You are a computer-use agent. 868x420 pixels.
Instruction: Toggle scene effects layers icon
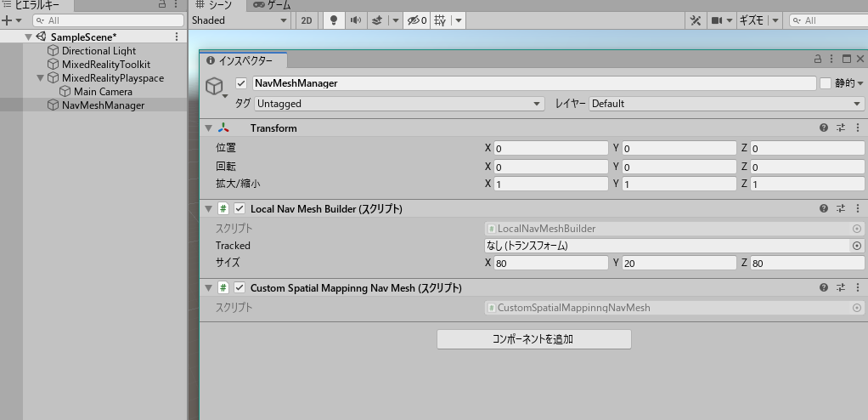coord(376,20)
